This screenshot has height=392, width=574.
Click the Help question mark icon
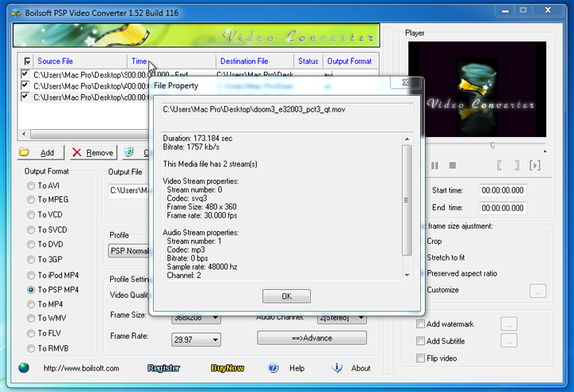pos(273,368)
